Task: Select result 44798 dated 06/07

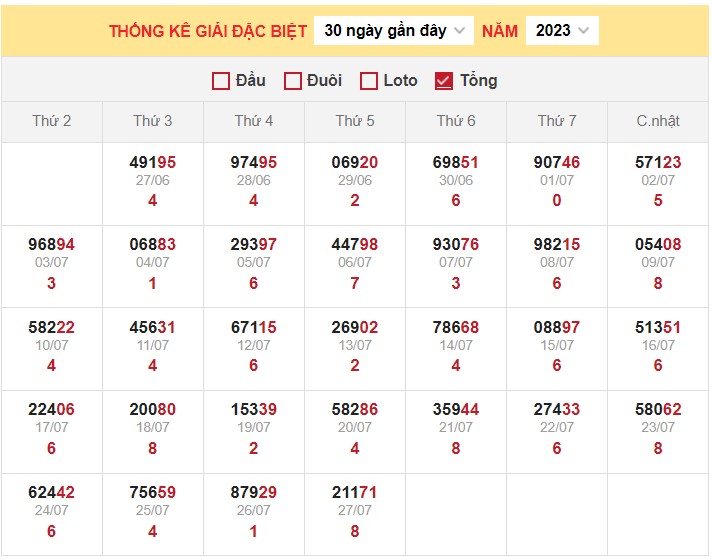Action: [355, 244]
